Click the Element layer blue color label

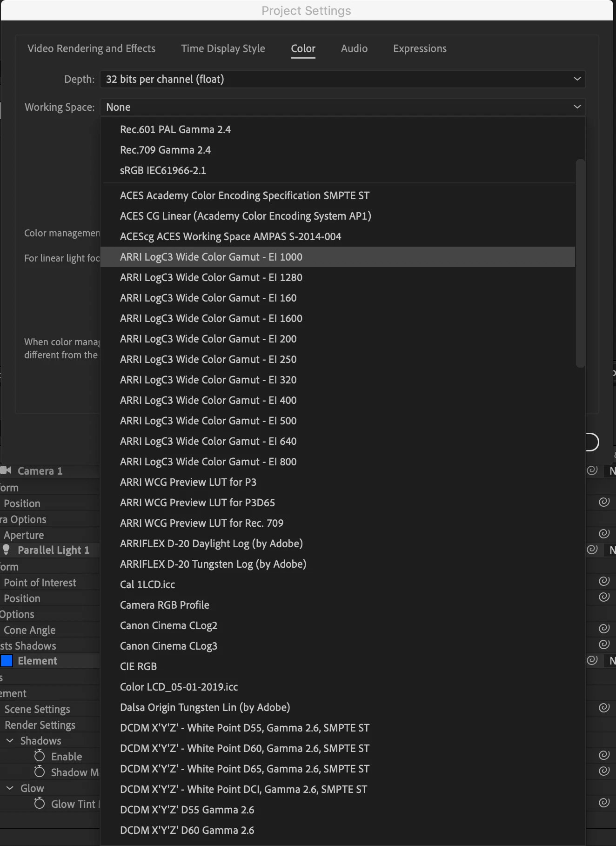[x=7, y=661]
